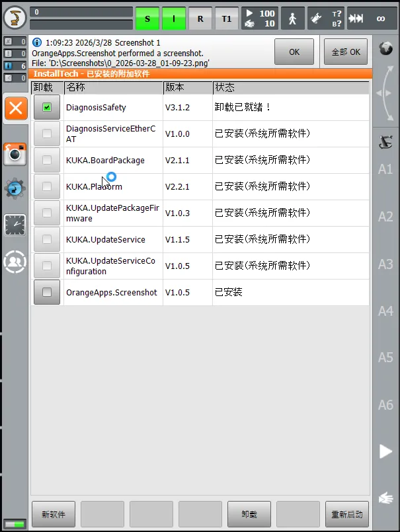The width and height of the screenshot is (400, 532).
Task: Click the screenshot file path message text
Action: point(120,63)
